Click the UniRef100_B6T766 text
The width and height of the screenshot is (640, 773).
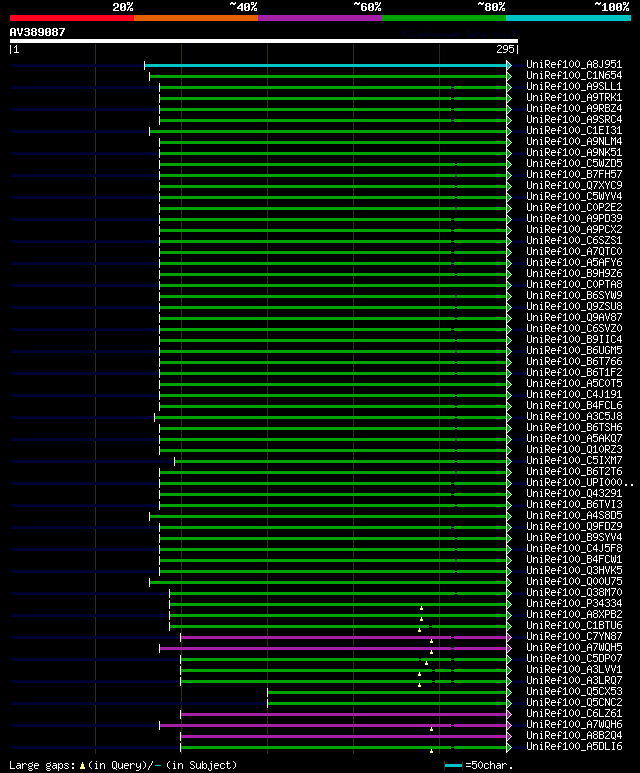click(574, 361)
